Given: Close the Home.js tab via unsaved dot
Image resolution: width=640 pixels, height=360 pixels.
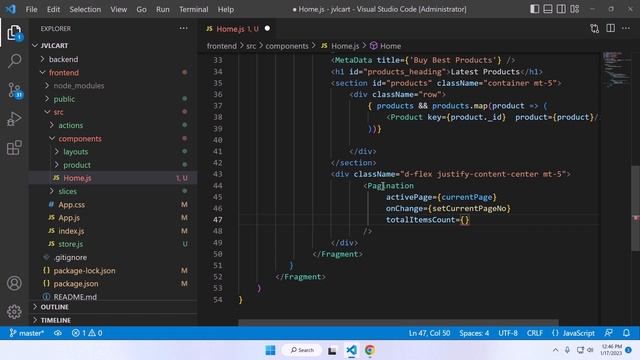Looking at the screenshot, I should coord(267,28).
